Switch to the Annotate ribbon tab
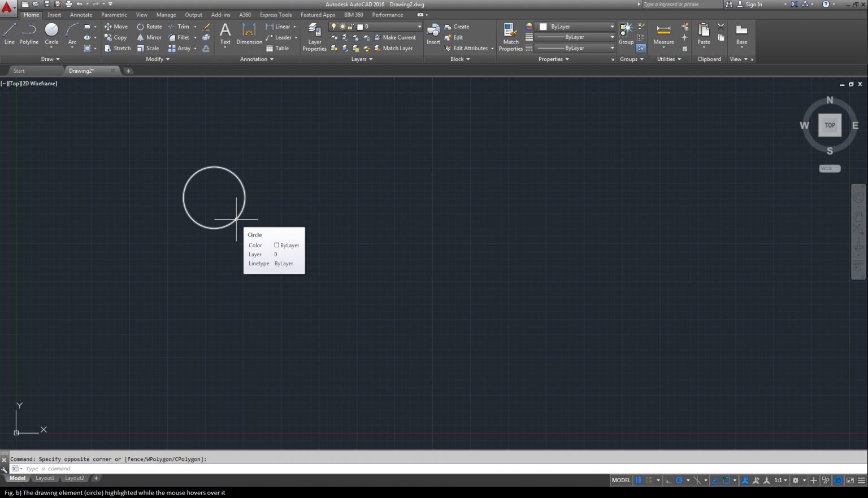The height and width of the screenshot is (498, 868). click(x=81, y=15)
